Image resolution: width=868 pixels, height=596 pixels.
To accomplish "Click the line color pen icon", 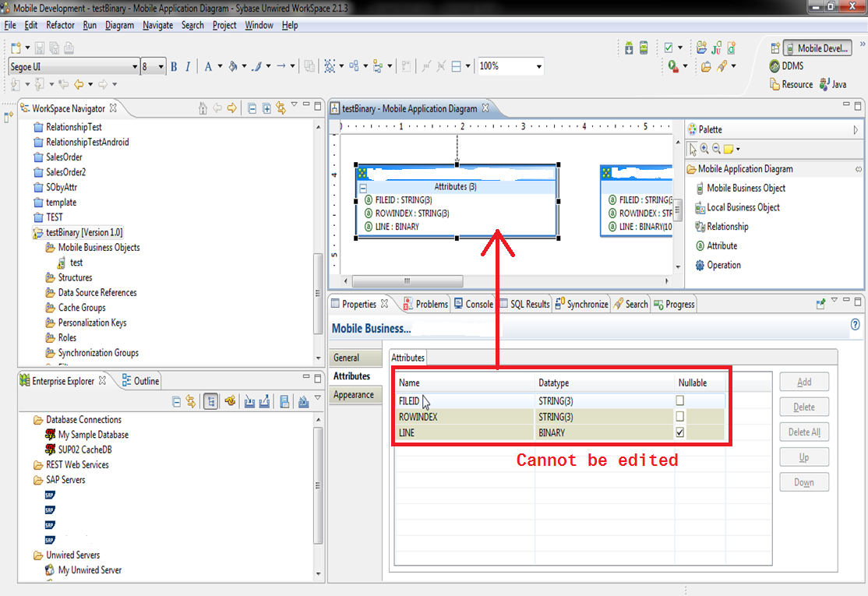I will 257,67.
